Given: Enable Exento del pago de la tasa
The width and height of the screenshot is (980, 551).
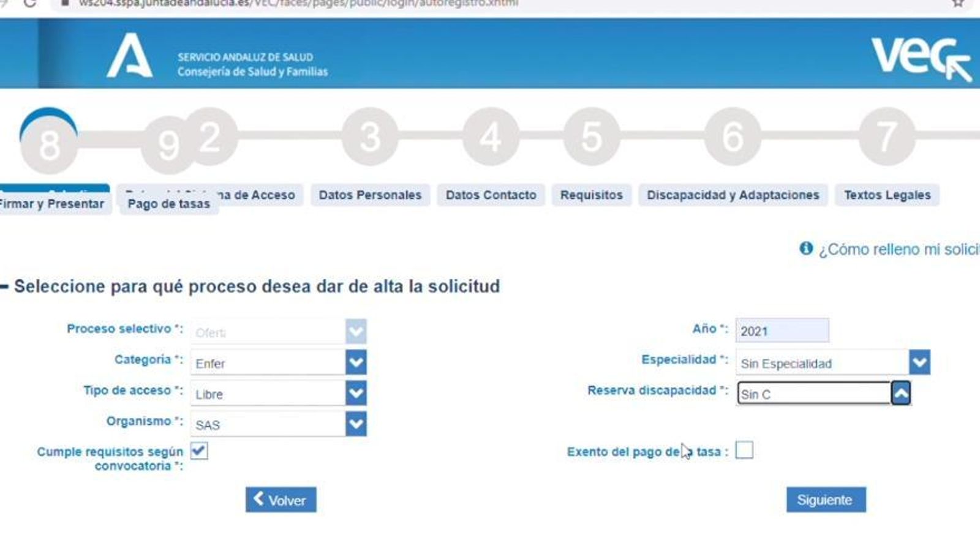Looking at the screenshot, I should pyautogui.click(x=745, y=451).
